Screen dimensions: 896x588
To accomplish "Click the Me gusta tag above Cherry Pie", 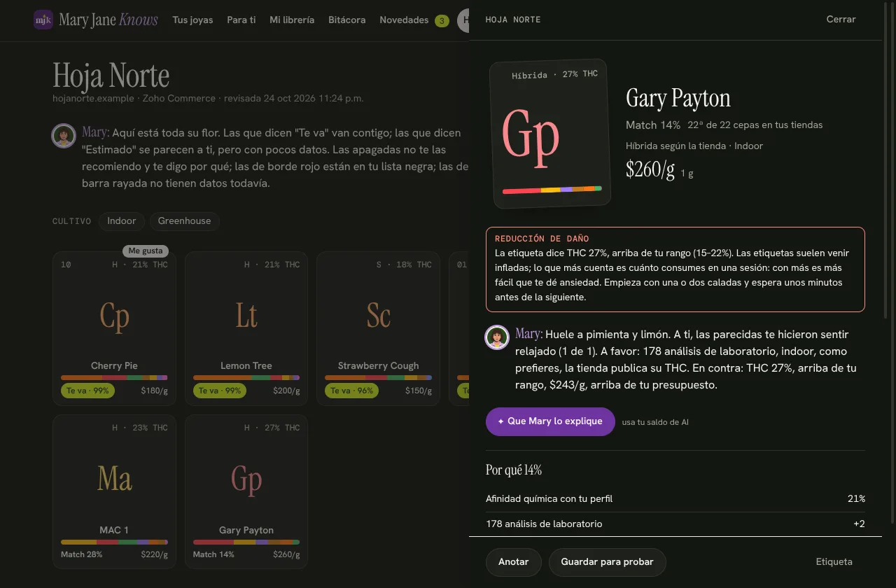I will click(146, 251).
